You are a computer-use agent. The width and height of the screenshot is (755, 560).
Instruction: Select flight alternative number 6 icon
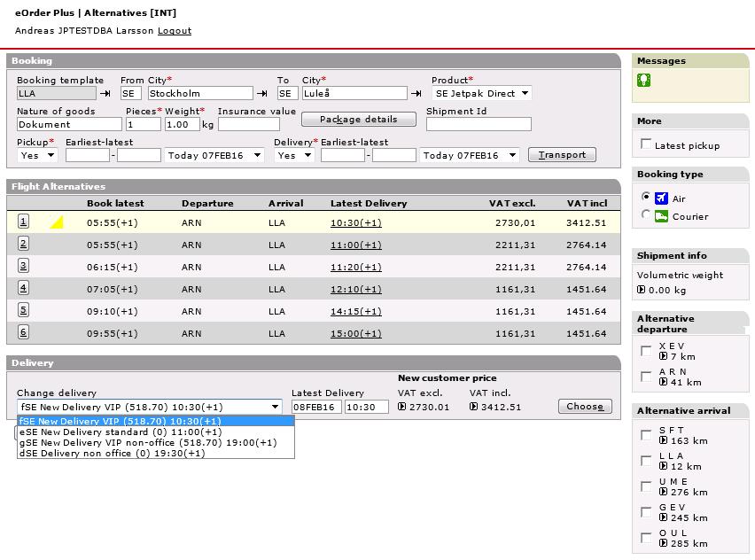click(23, 332)
